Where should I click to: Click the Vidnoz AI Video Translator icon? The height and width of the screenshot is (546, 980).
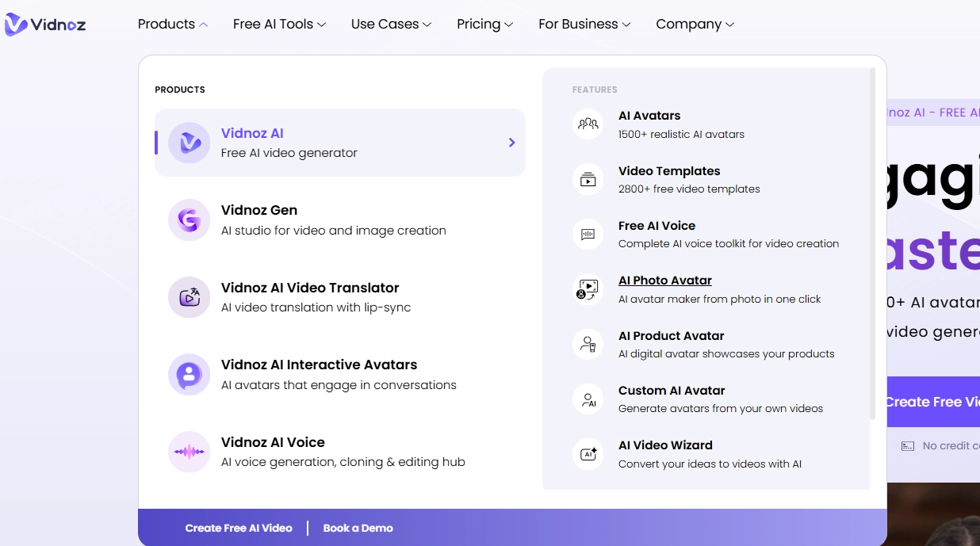coord(189,297)
